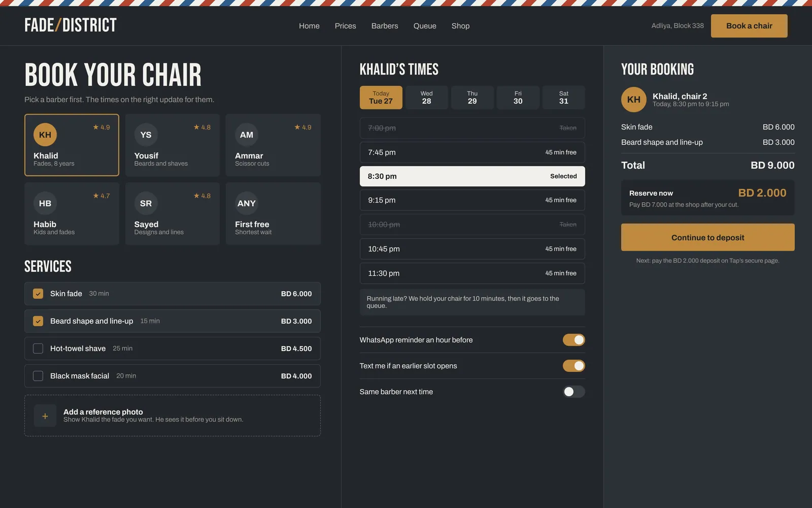Choose the AM avatar for Ammar

247,135
